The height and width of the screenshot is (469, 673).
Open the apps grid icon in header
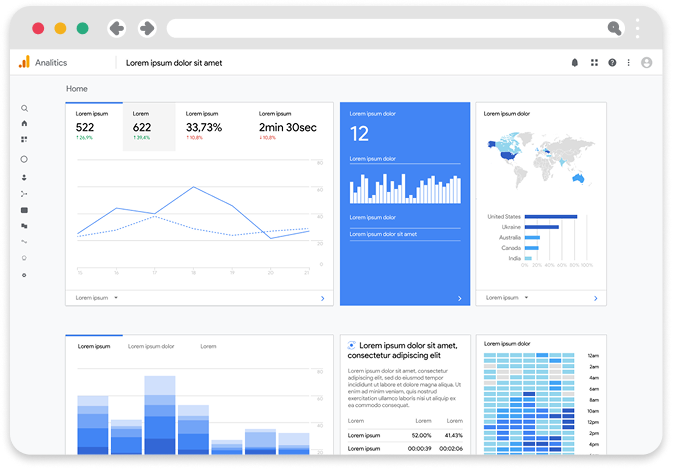click(x=594, y=63)
